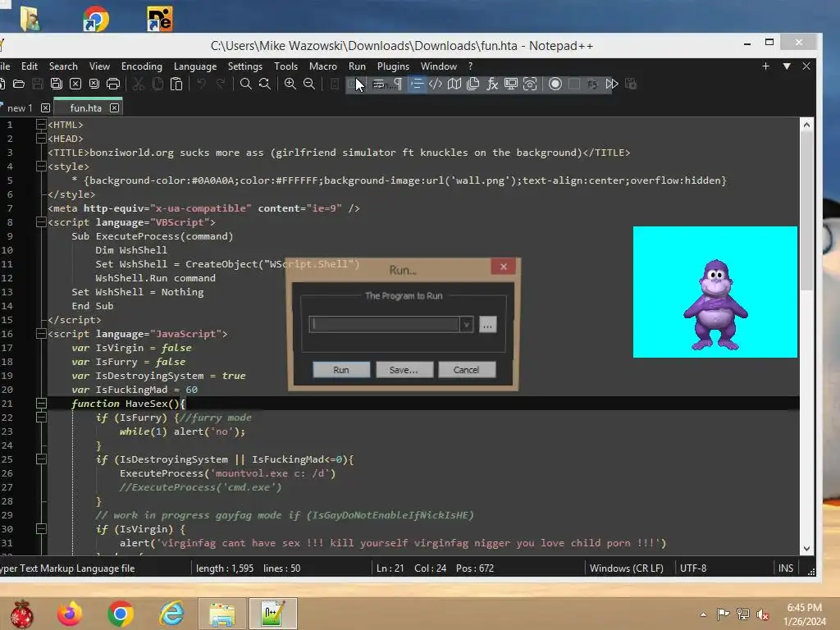840x630 pixels.
Task: Click the Paste toolbar icon
Action: click(176, 84)
